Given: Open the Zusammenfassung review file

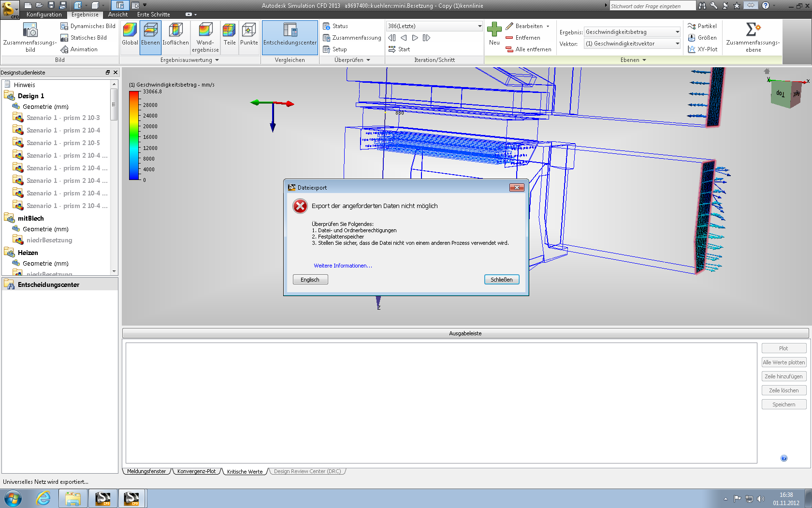Looking at the screenshot, I should click(x=352, y=38).
